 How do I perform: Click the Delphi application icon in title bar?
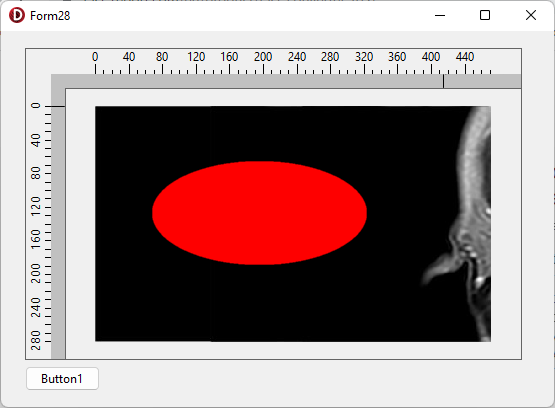(x=17, y=16)
